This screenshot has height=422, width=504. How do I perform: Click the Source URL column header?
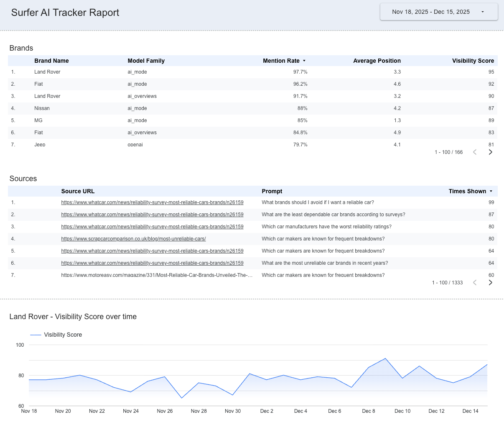pyautogui.click(x=78, y=191)
